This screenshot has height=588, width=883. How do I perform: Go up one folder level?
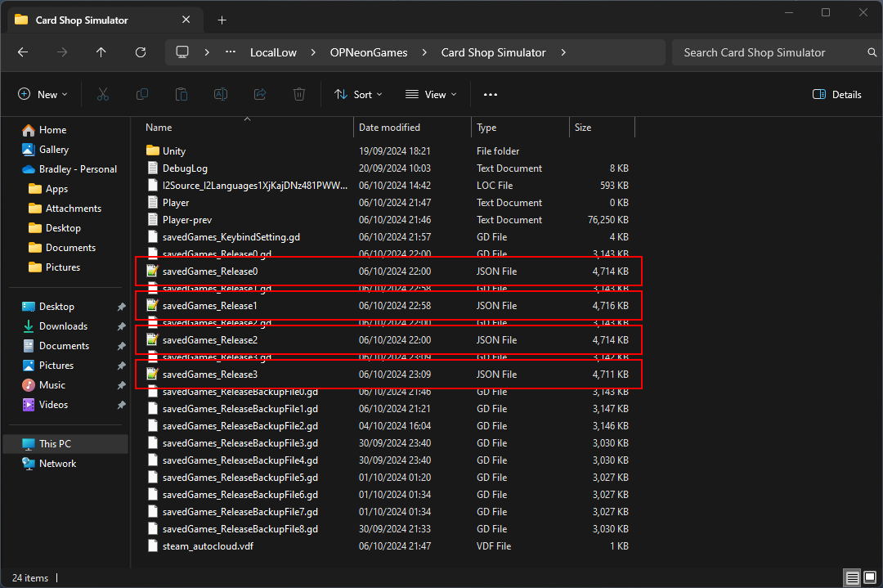[101, 52]
